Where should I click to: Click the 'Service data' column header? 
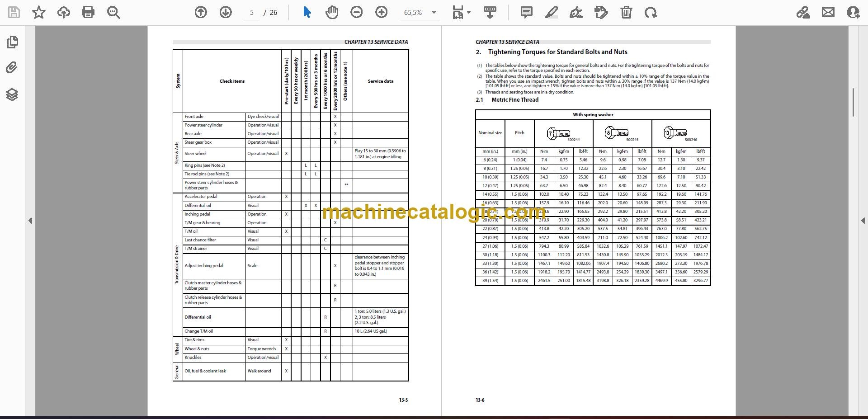pos(381,81)
